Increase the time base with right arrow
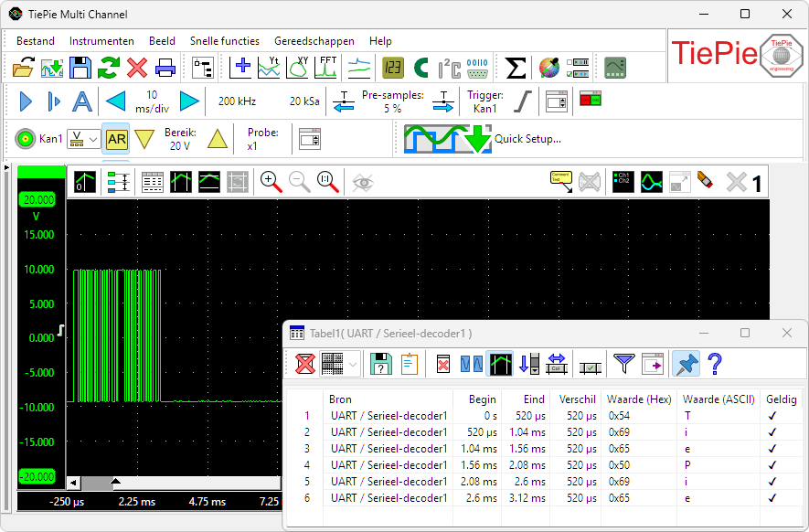 (189, 101)
